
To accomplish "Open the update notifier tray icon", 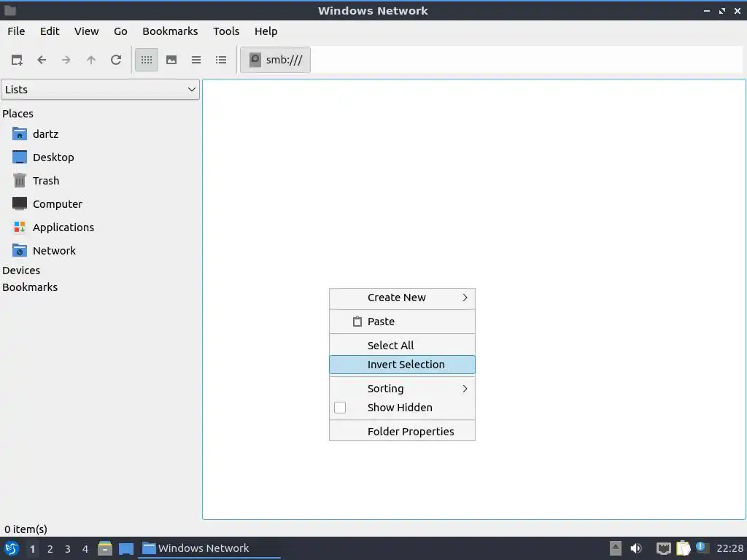I will 702,548.
